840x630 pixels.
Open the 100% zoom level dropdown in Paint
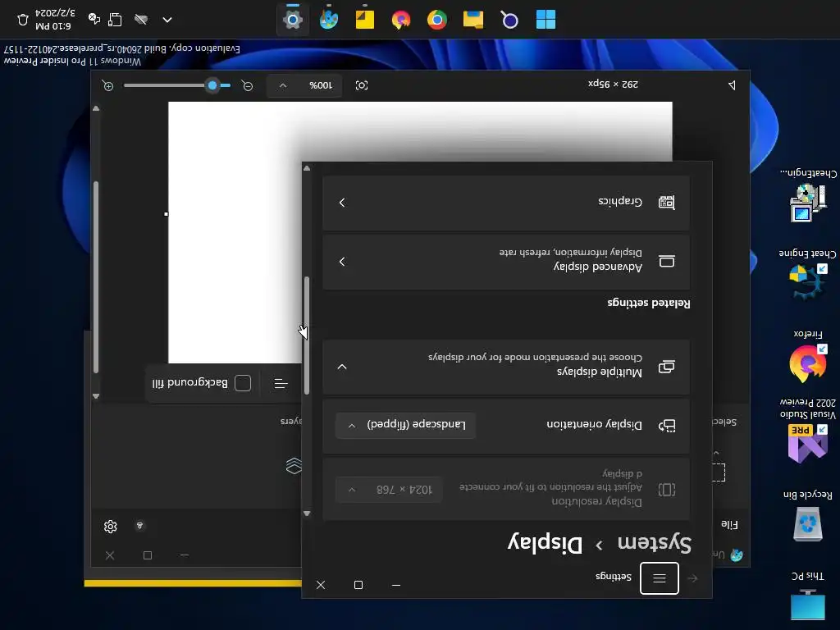point(304,85)
